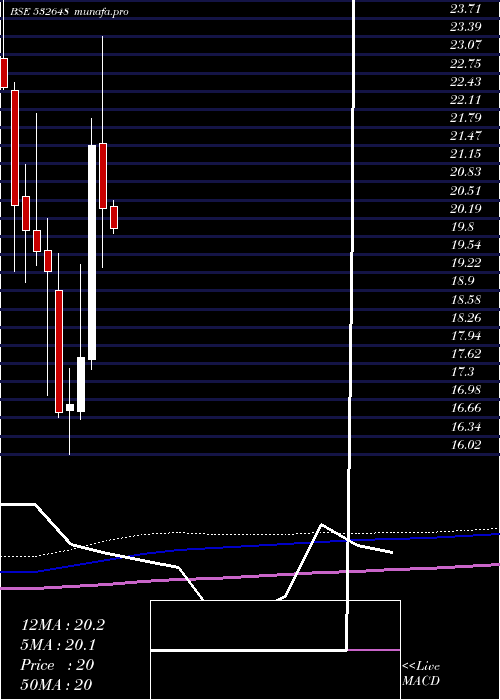Click the pink 50MA line

(250, 577)
